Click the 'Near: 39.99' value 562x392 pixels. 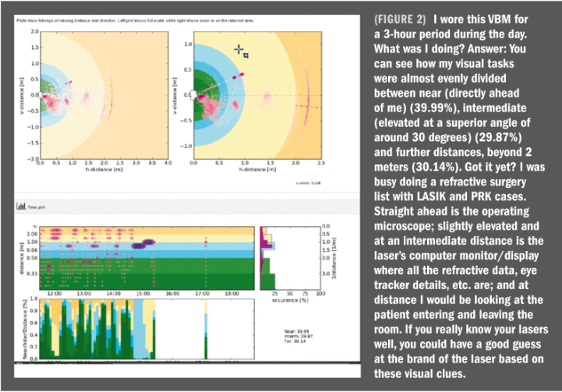click(297, 331)
